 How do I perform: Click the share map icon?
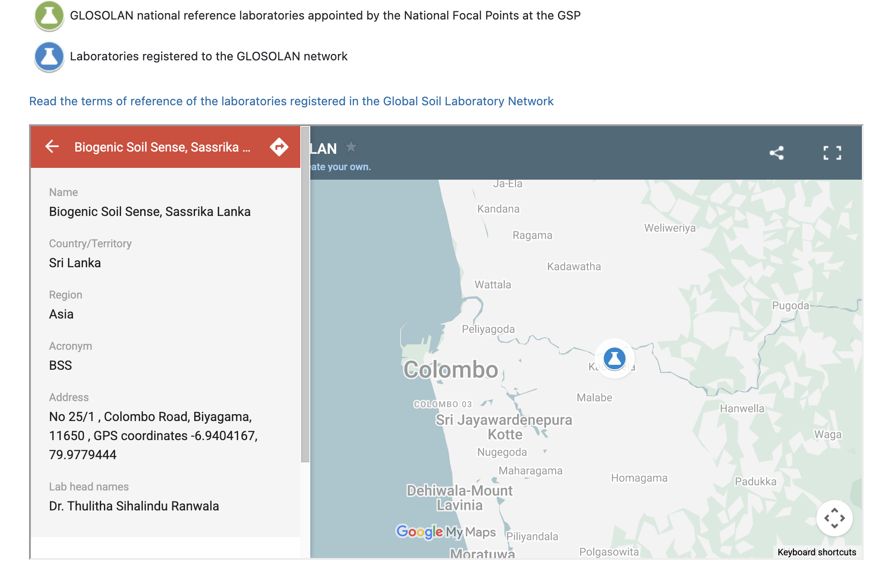click(x=777, y=153)
